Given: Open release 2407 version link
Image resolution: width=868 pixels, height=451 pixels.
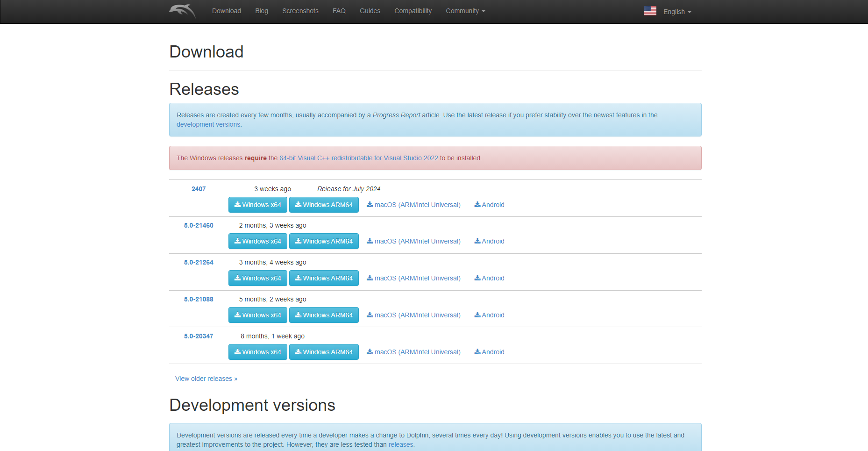Looking at the screenshot, I should click(199, 189).
